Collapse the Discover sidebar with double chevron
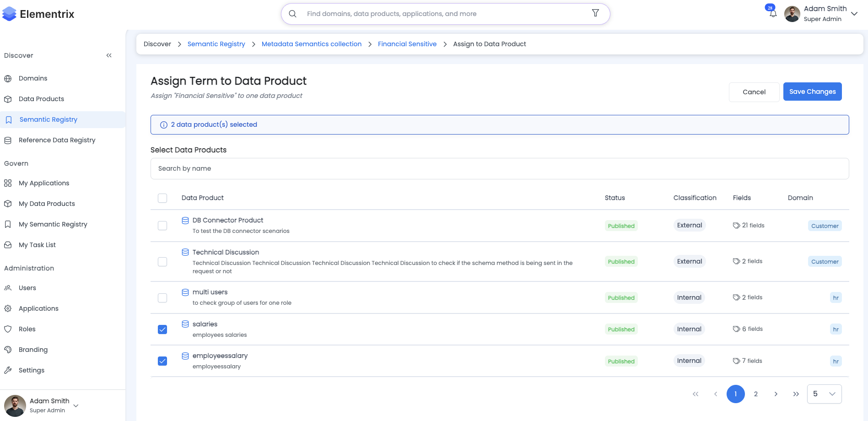 tap(109, 55)
